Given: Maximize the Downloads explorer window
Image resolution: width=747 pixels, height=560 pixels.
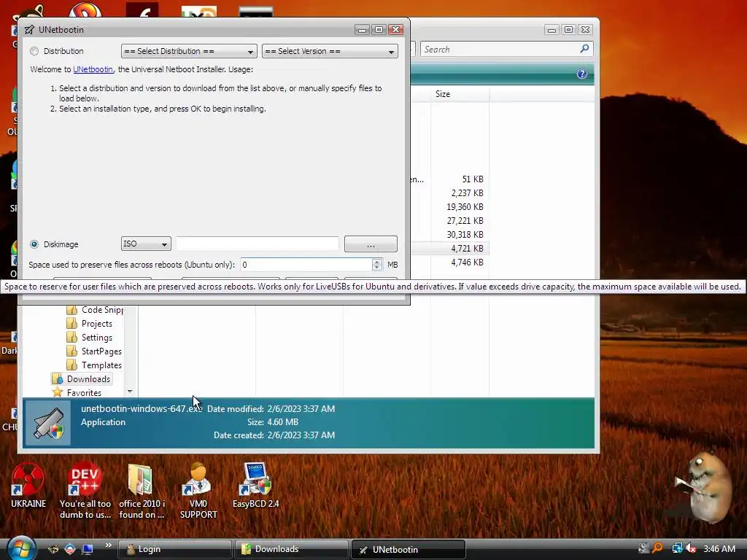Looking at the screenshot, I should [x=568, y=29].
